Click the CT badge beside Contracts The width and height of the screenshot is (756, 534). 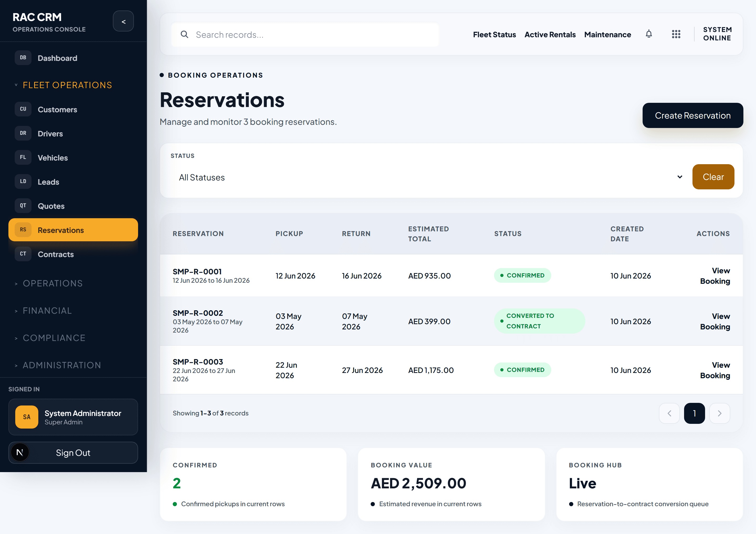23,254
